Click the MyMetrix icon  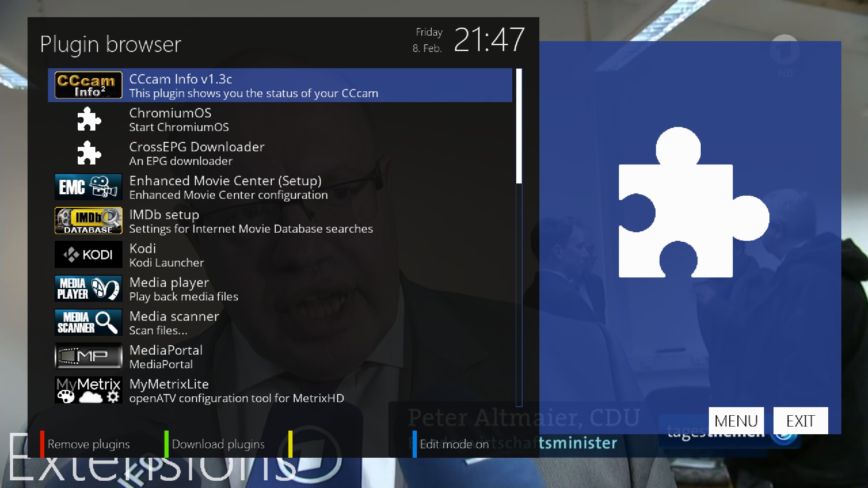(x=88, y=390)
